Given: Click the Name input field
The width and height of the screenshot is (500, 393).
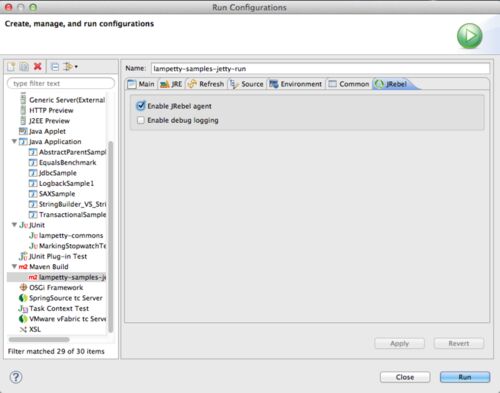Looking at the screenshot, I should (320, 69).
